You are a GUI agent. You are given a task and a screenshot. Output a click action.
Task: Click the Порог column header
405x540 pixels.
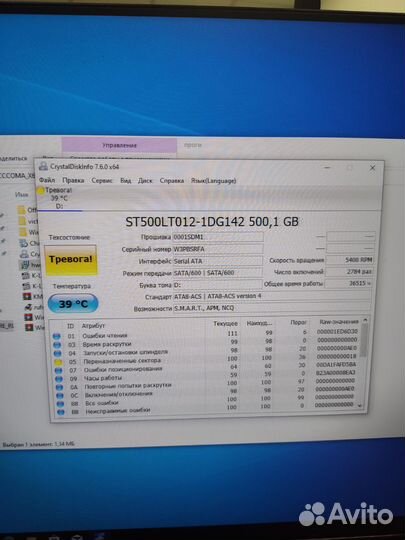[x=298, y=322]
